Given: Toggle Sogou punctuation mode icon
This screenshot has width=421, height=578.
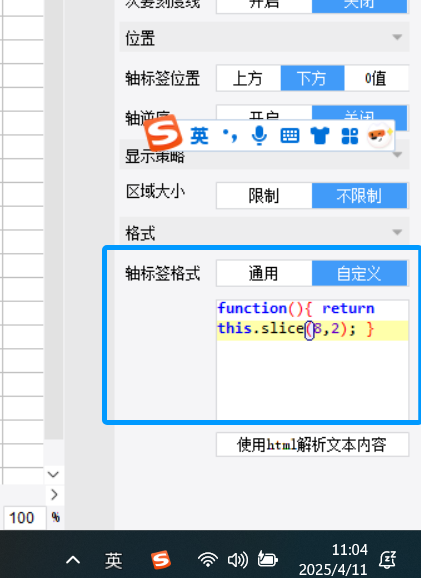Looking at the screenshot, I should point(230,136).
